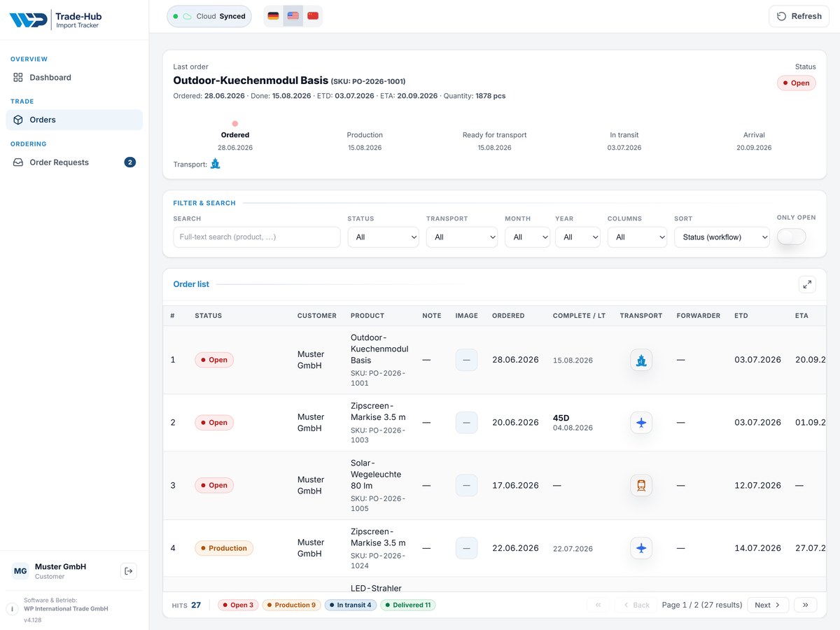Filter by the Delivered 11 chip
This screenshot has height=630, width=840.
tap(408, 605)
